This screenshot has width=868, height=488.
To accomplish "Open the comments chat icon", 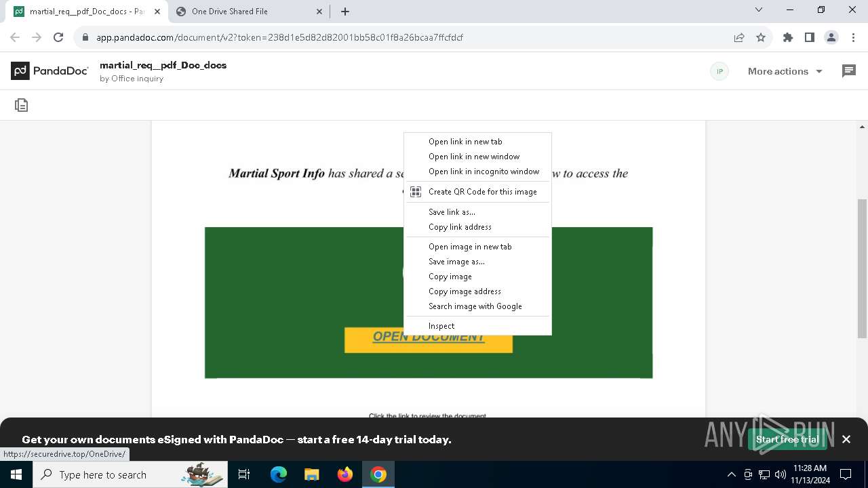I will (848, 71).
